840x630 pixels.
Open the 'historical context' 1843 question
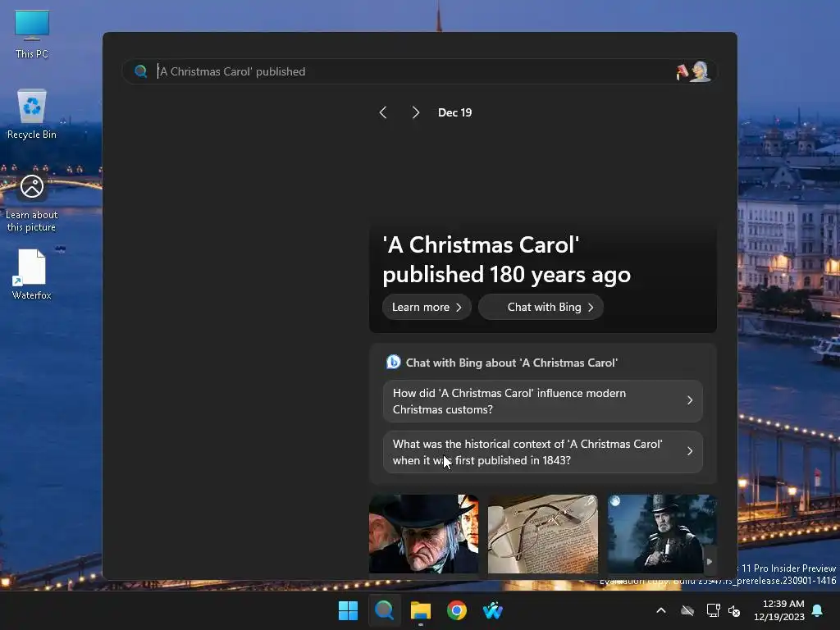[543, 452]
